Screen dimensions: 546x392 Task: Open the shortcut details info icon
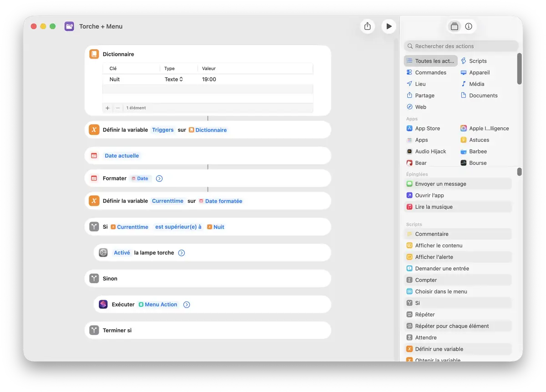pos(469,26)
